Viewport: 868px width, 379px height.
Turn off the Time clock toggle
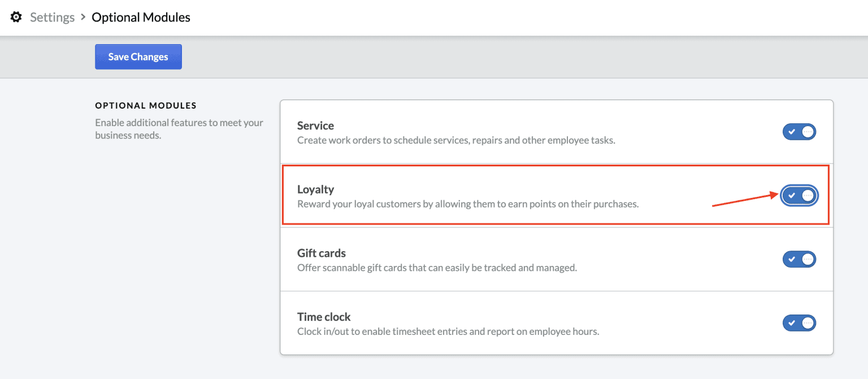(799, 323)
